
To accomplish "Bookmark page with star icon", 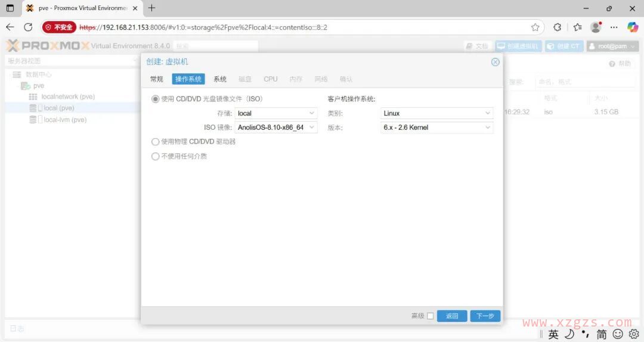I will pyautogui.click(x=535, y=27).
